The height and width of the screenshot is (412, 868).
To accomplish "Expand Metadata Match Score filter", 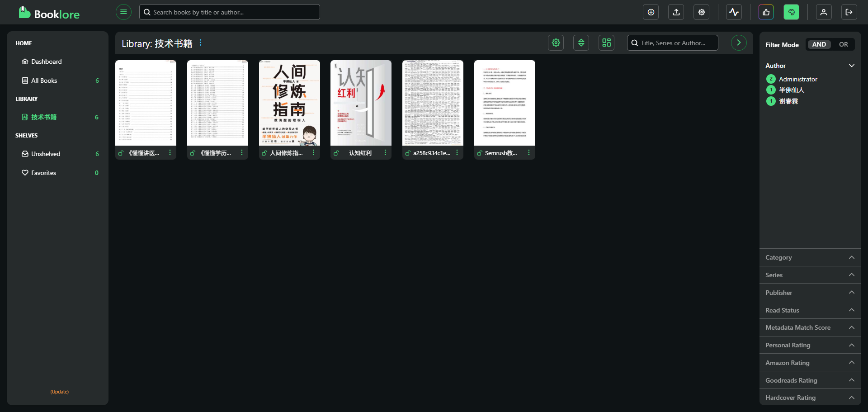I will click(x=810, y=327).
